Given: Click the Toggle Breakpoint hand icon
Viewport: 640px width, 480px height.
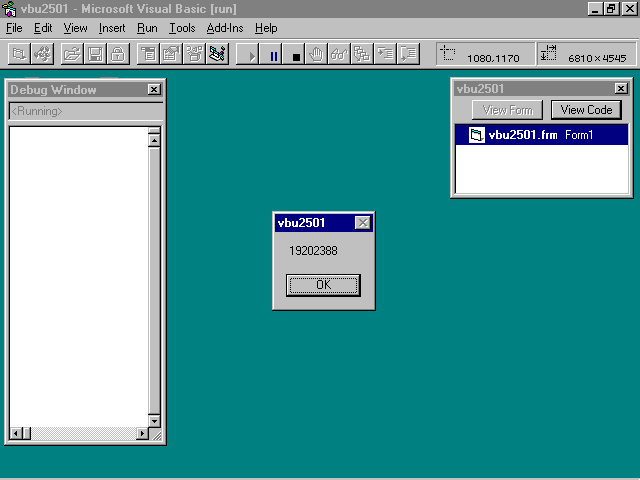Looking at the screenshot, I should click(x=317, y=55).
